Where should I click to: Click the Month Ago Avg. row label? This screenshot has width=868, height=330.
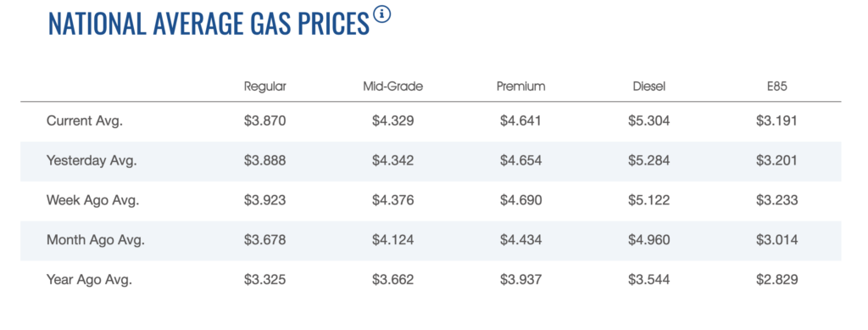tap(95, 240)
